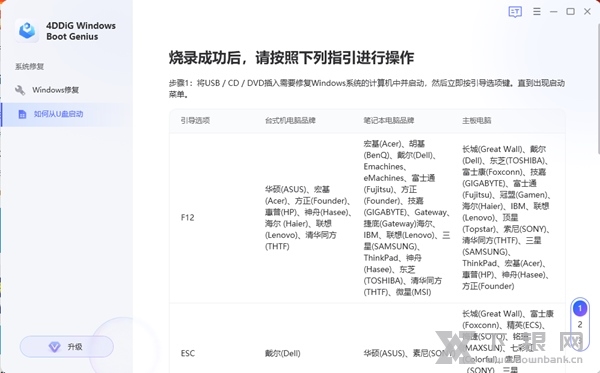The height and width of the screenshot is (373, 600).
Task: Click the heading 烧录成功后，请按照下列指引进行操作
Action: click(x=292, y=57)
